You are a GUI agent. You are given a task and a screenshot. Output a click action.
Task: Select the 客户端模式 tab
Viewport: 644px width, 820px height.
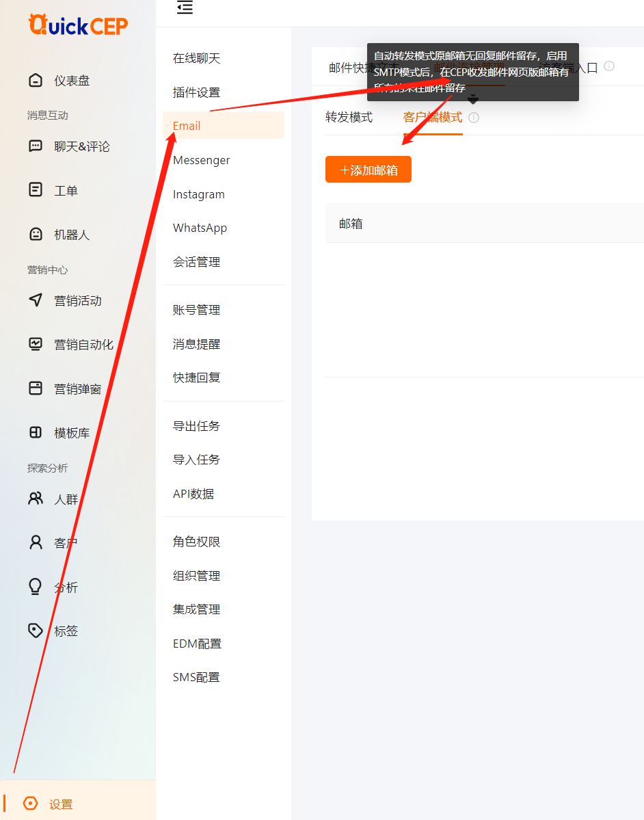click(x=433, y=117)
